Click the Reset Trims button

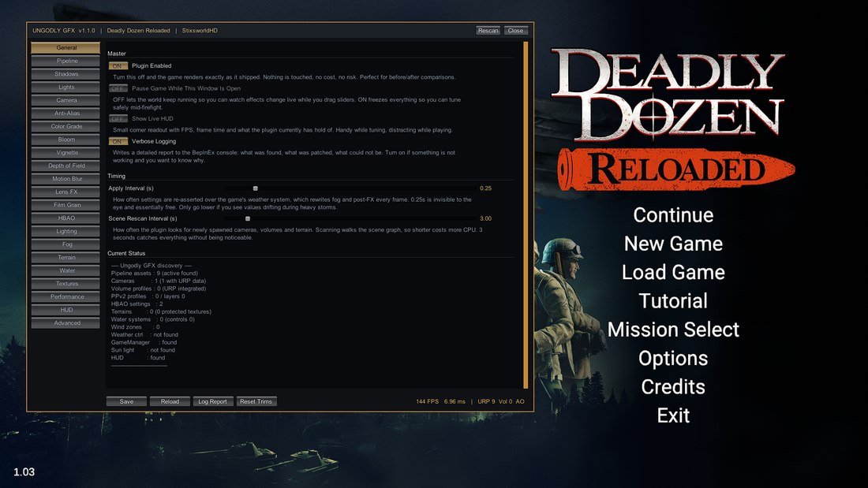[256, 402]
